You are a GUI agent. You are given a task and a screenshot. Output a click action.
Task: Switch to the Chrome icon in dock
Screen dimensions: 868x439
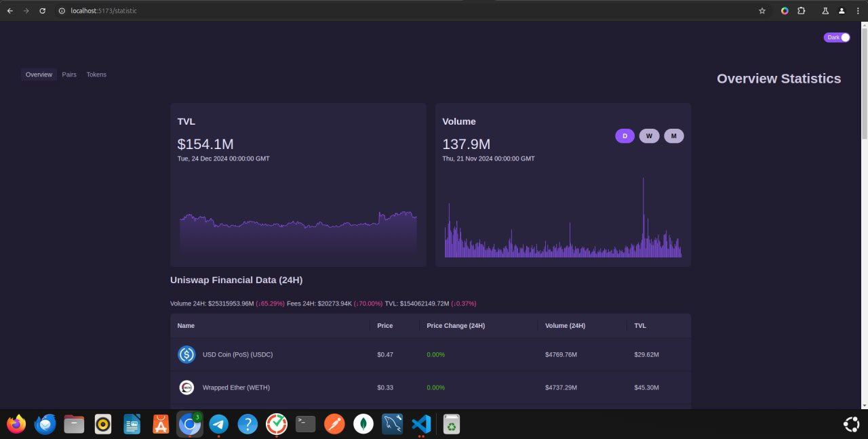pos(190,425)
